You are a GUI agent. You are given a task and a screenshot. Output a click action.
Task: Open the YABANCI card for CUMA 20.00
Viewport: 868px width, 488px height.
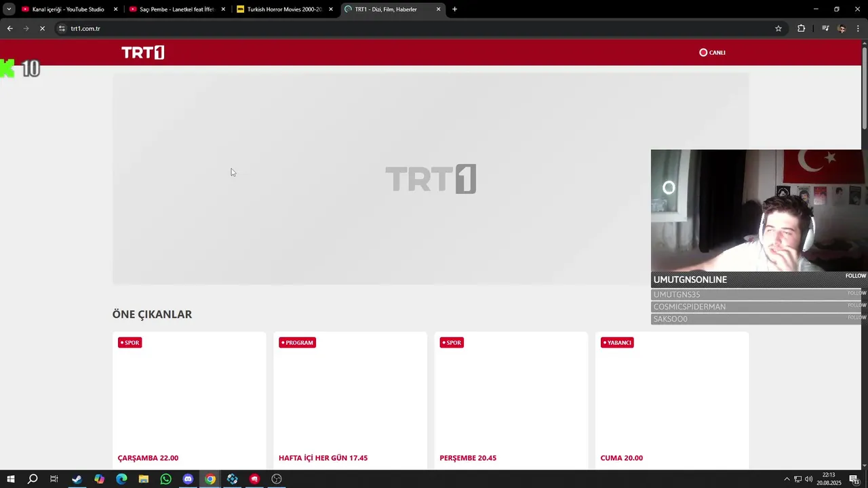(672, 400)
